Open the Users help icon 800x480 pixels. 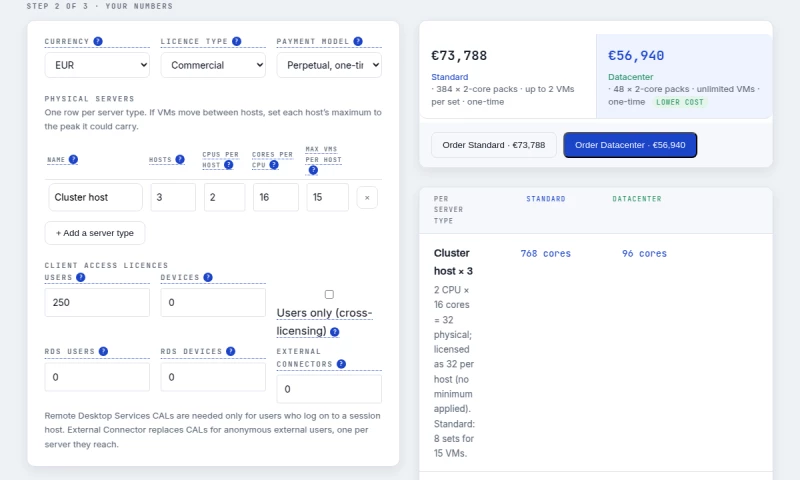pos(81,277)
